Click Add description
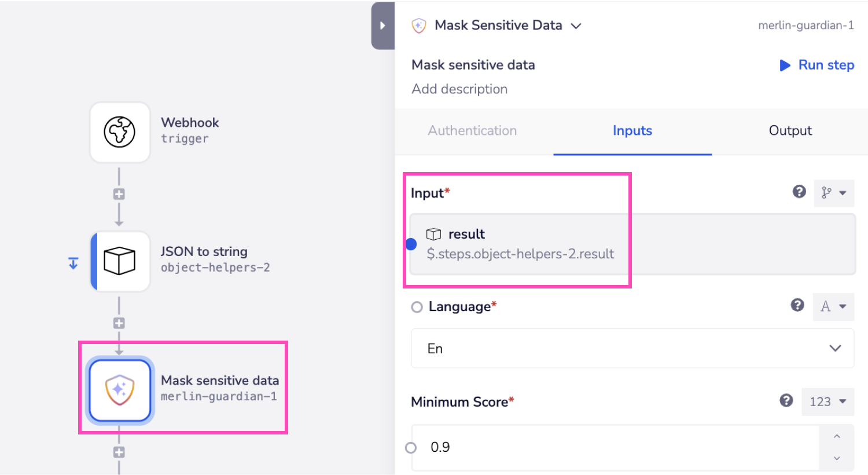 click(459, 89)
